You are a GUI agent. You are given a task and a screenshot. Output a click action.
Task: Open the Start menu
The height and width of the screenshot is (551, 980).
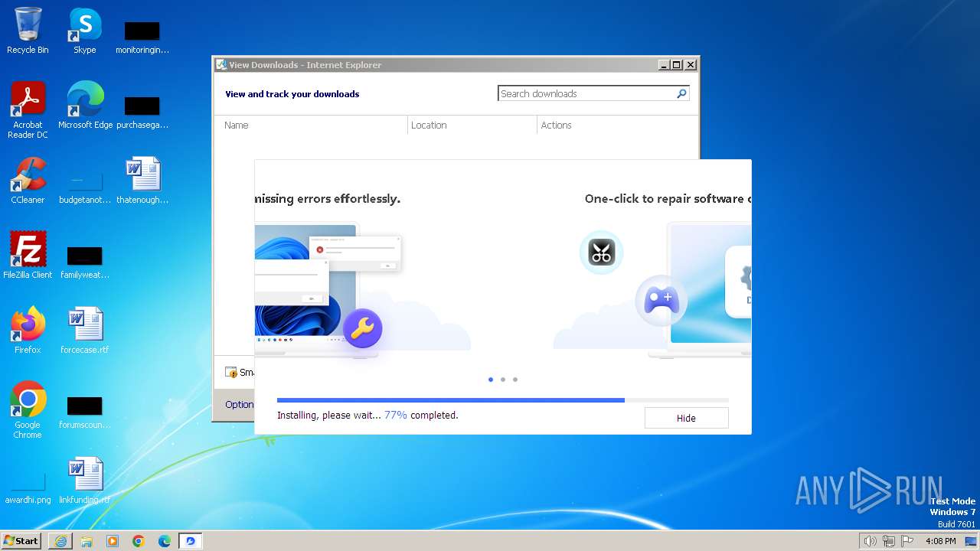pos(21,541)
